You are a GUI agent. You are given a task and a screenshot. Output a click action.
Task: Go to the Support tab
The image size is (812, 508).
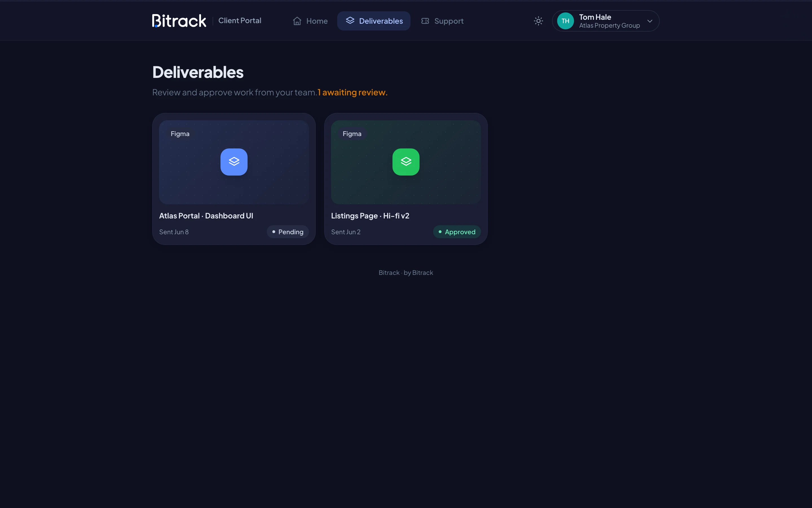442,21
